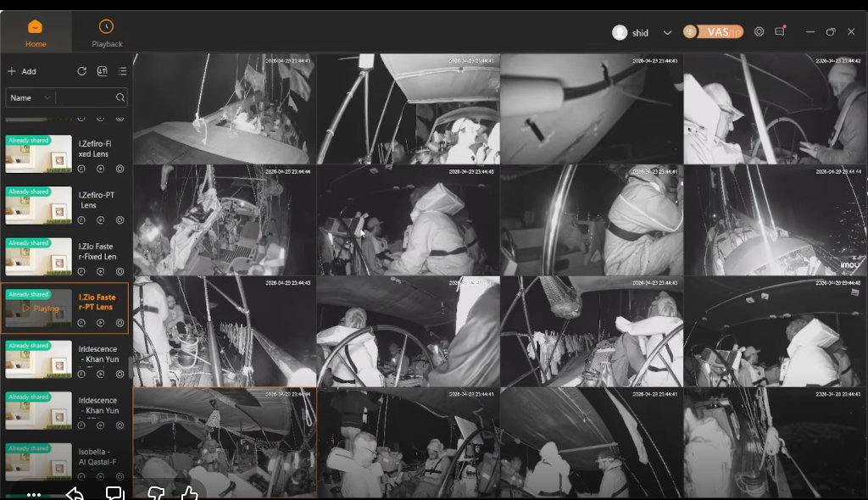Open the message center icon with red dot
The height and width of the screenshot is (500, 868).
[x=780, y=31]
